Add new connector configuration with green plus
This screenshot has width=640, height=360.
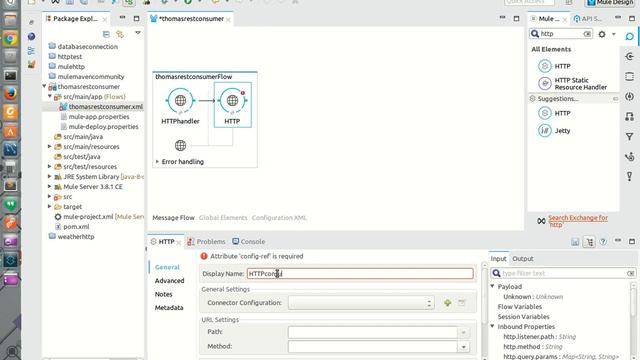(447, 303)
